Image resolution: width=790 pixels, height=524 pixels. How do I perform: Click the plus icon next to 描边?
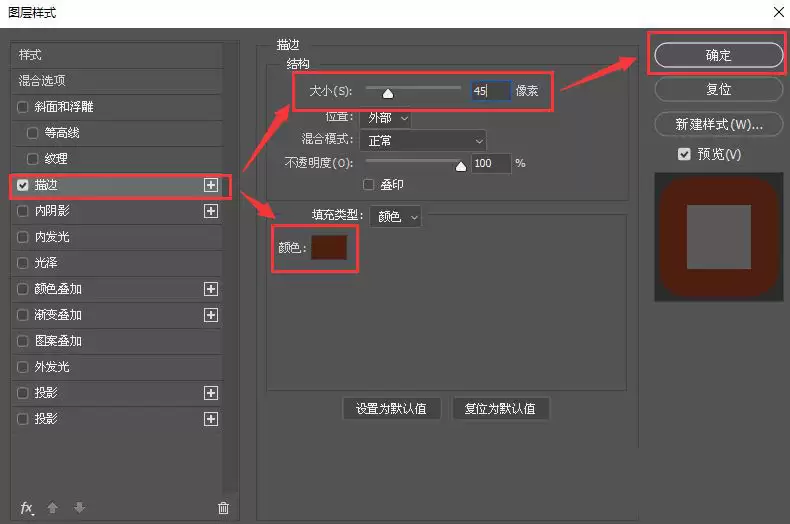click(211, 185)
